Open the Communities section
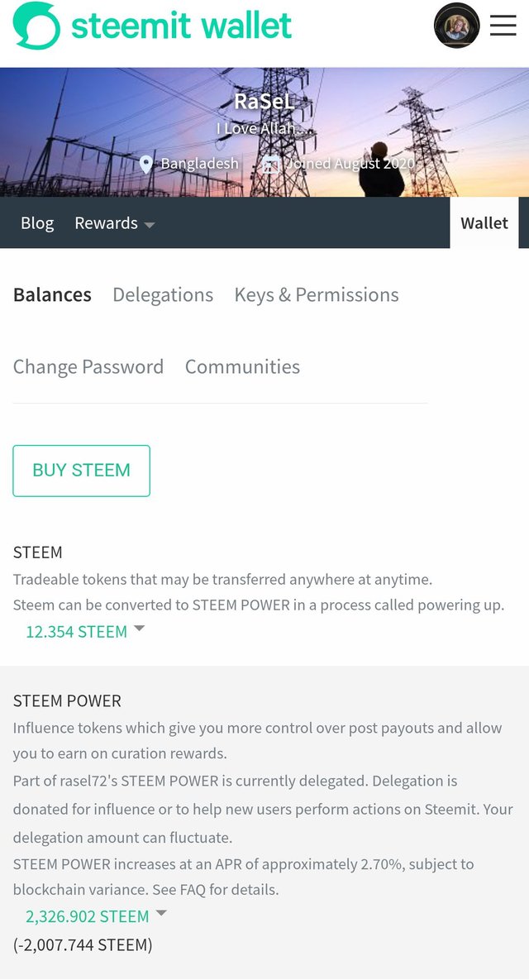This screenshot has width=529, height=980. click(242, 367)
